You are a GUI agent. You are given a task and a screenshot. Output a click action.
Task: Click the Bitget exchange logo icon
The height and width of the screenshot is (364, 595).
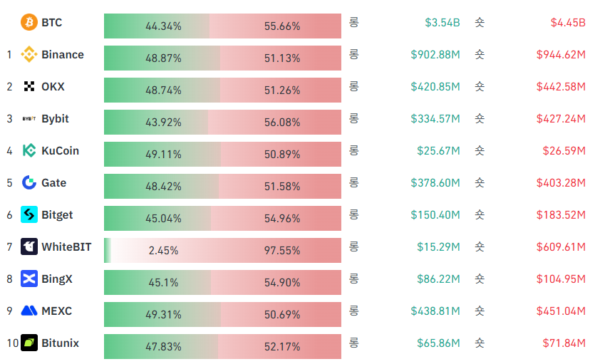pos(29,215)
